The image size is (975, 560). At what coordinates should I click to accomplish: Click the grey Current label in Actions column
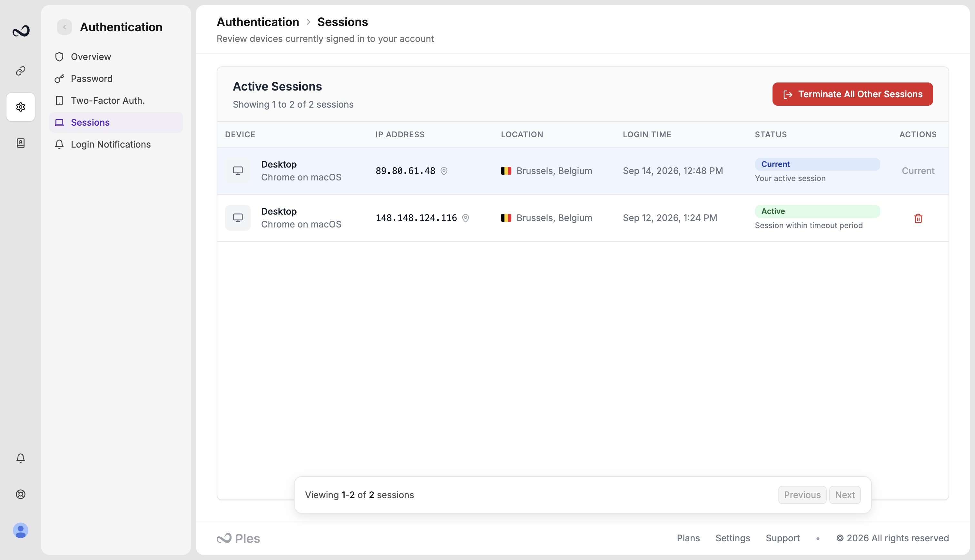click(x=918, y=171)
